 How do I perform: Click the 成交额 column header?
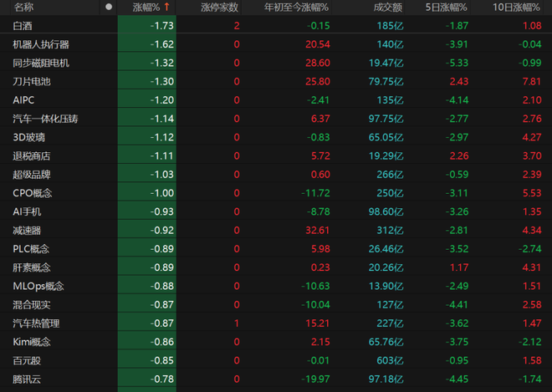(387, 8)
